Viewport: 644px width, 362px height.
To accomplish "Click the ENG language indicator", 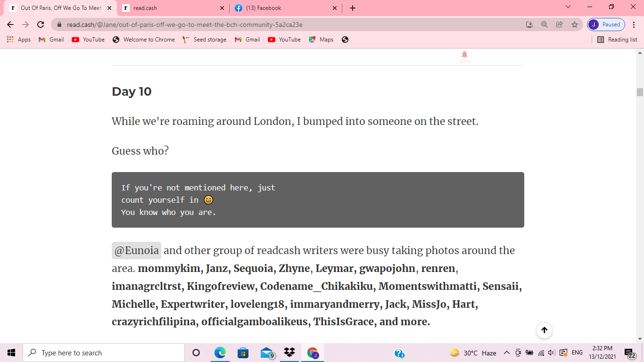I will point(577,353).
